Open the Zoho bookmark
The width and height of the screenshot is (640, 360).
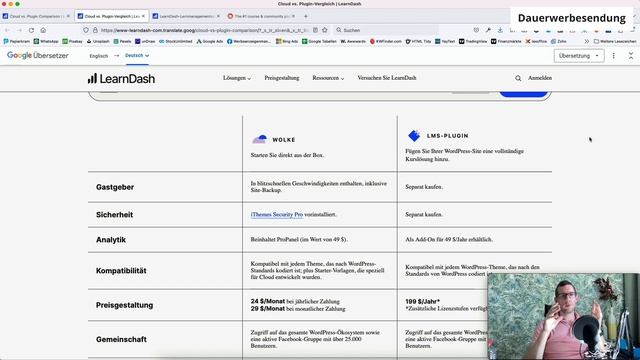point(559,41)
